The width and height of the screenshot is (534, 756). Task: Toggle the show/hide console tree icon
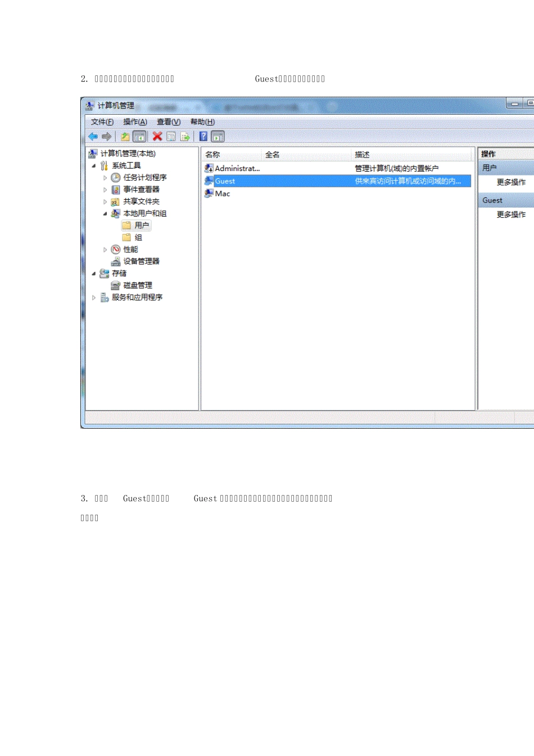click(x=139, y=136)
